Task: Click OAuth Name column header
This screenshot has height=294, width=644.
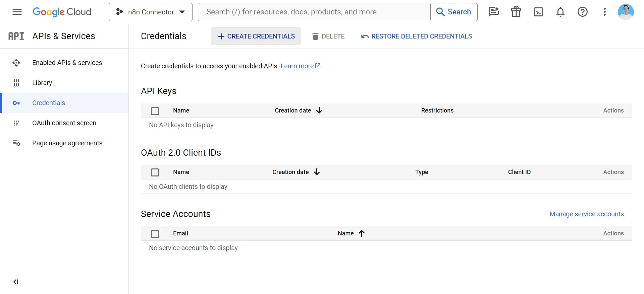Action: [x=181, y=172]
